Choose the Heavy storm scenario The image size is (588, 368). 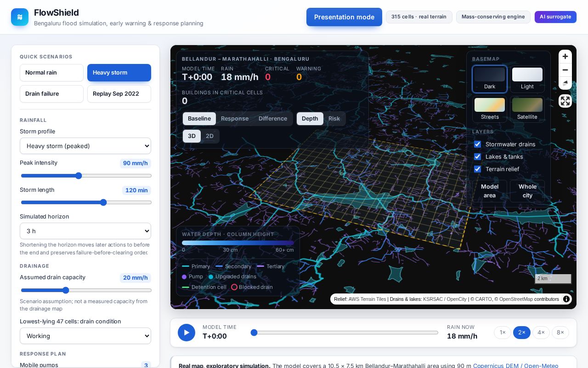click(119, 73)
